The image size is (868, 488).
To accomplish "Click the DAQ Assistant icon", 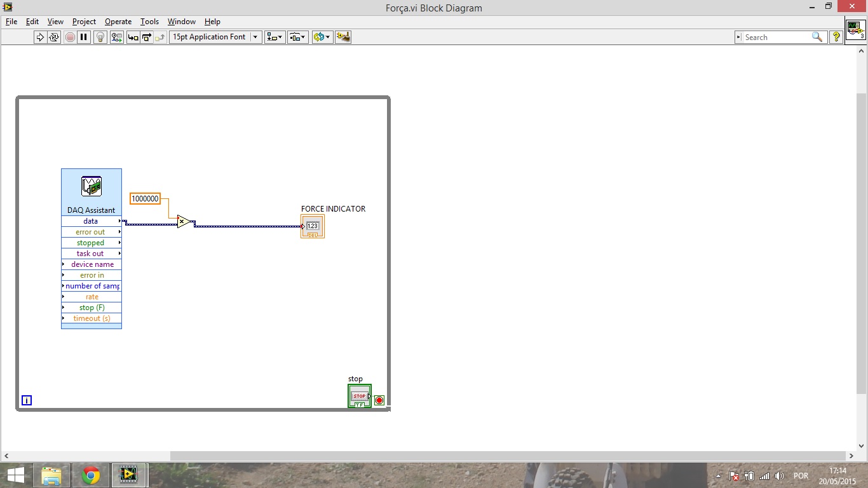I will point(92,187).
